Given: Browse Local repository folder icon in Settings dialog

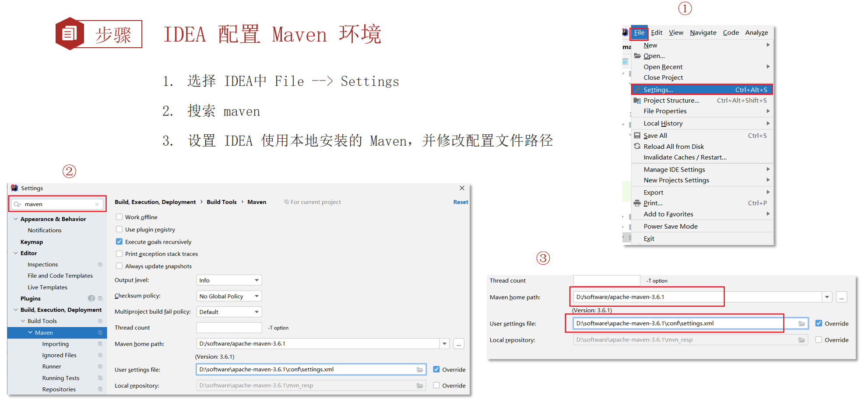Looking at the screenshot, I should tap(420, 385).
